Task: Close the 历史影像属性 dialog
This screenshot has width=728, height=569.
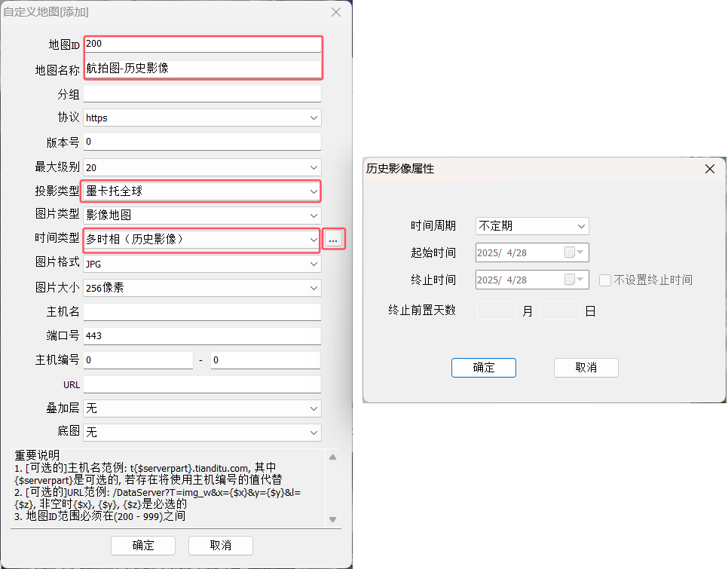Action: pyautogui.click(x=710, y=169)
